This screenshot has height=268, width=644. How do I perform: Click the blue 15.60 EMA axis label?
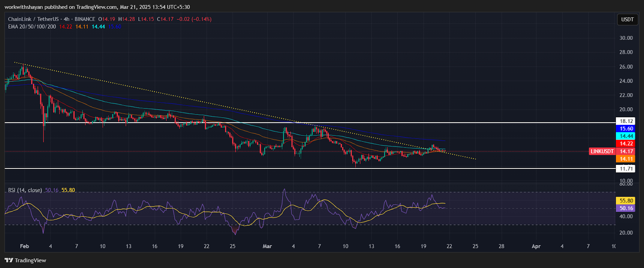[626, 129]
